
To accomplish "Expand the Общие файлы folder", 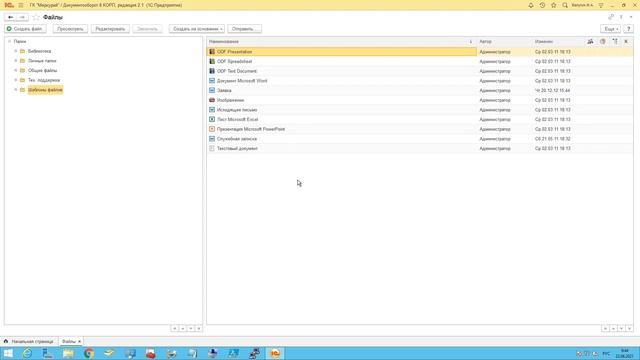I will pos(16,70).
